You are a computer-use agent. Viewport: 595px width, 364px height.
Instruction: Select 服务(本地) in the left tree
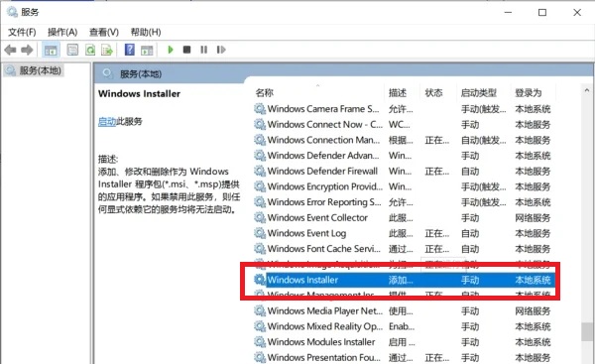click(41, 70)
